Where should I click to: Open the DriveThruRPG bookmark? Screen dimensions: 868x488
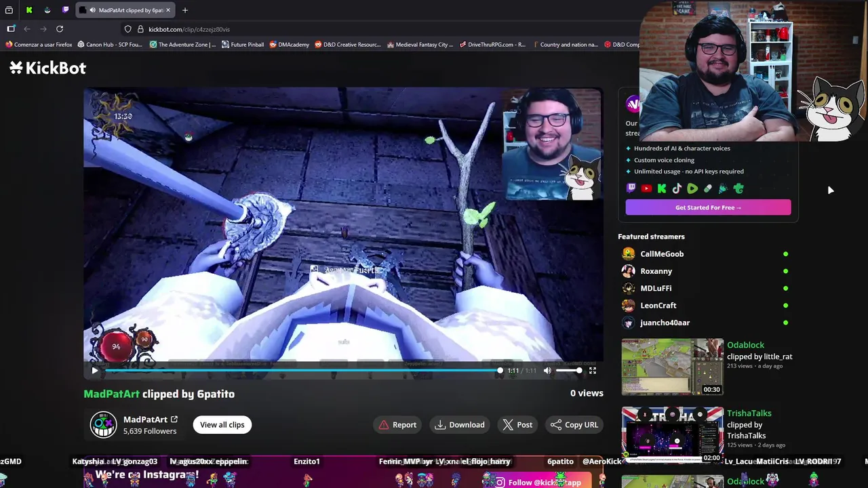[492, 45]
